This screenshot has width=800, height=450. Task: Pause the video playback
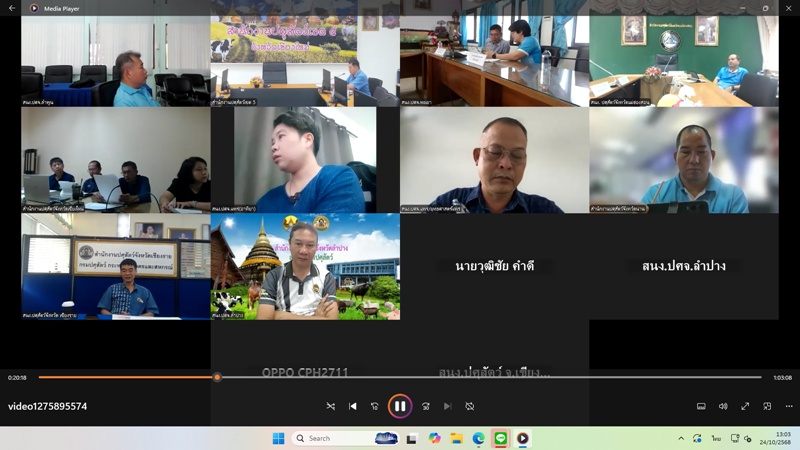[x=399, y=406]
